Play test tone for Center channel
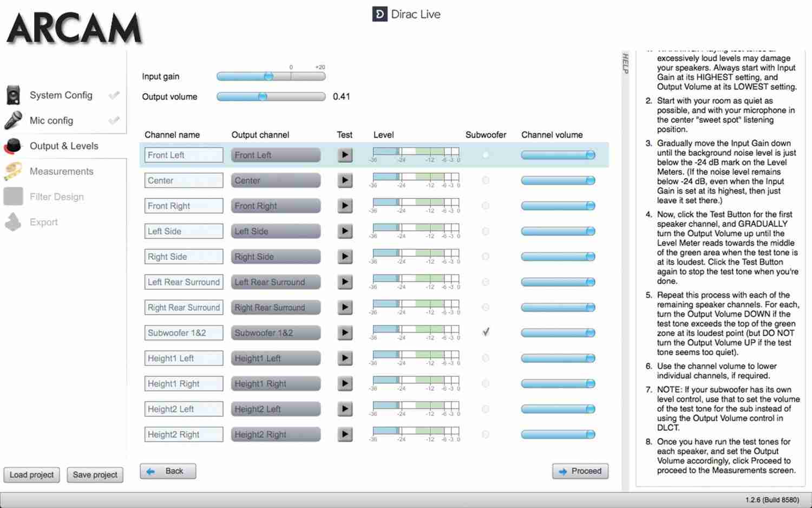812x508 pixels. [345, 180]
